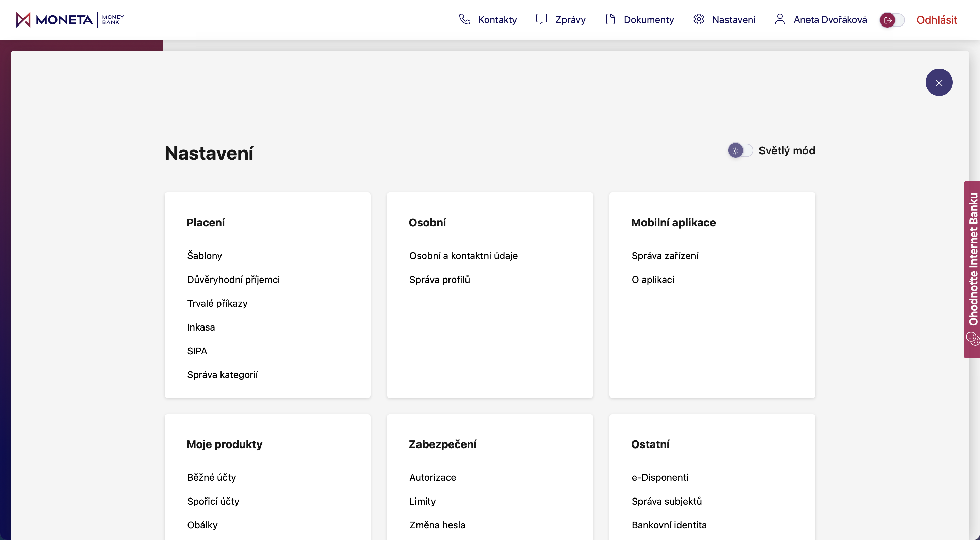Open Trvalé příkazy settings
This screenshot has width=980, height=540.
pos(217,303)
